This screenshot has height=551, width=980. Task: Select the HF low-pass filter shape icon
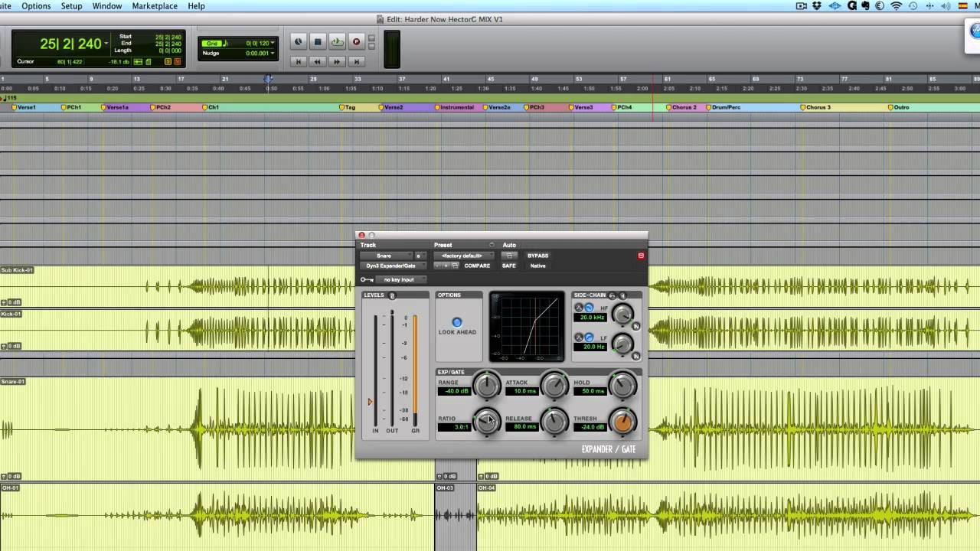[x=589, y=308]
